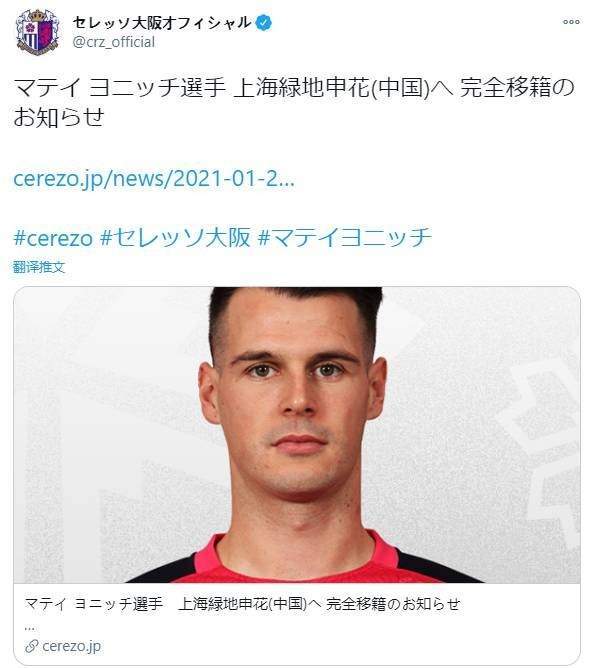Open the Cerezo Osaka profile avatar
590x668 pixels.
37,32
